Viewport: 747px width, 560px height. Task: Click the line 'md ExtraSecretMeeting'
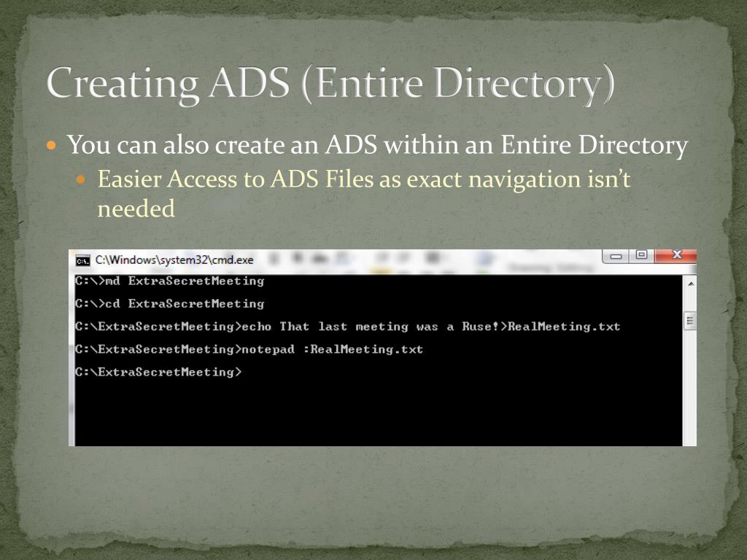pyautogui.click(x=169, y=281)
